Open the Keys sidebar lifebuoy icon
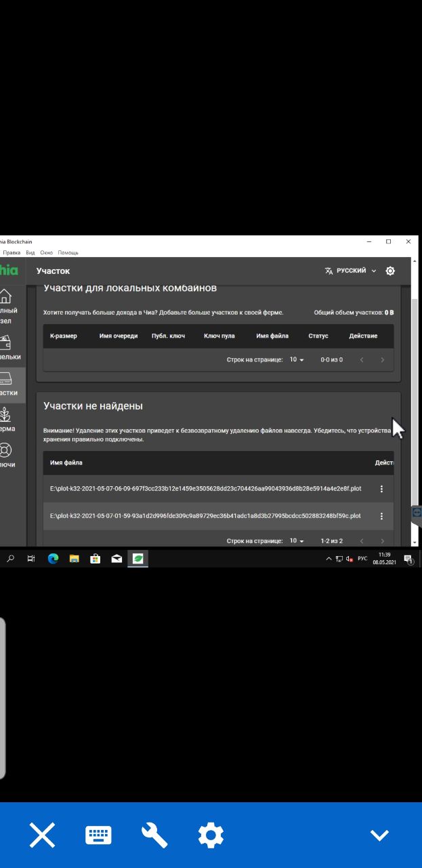422x868 pixels. (5, 450)
